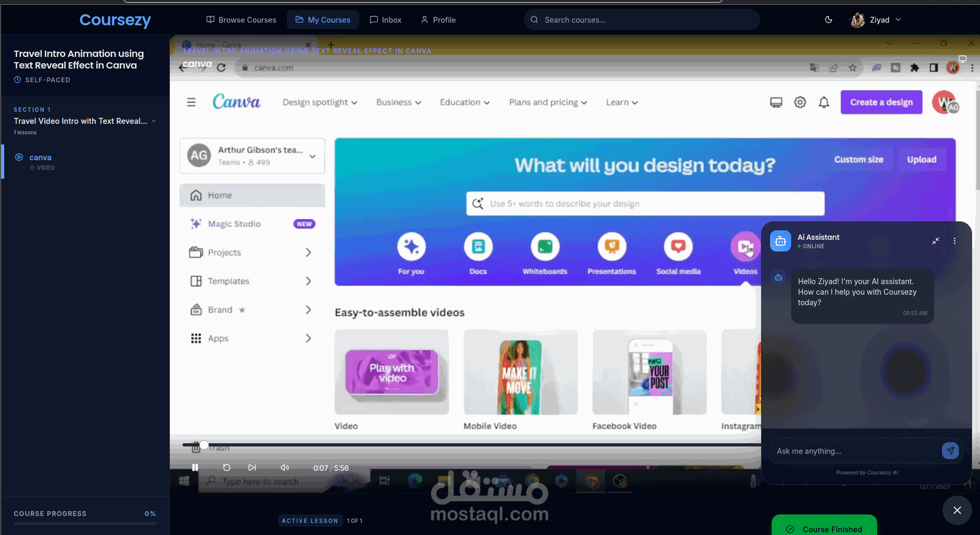The image size is (980, 535).
Task: Click the AI Assistant robot avatar
Action: (x=781, y=241)
